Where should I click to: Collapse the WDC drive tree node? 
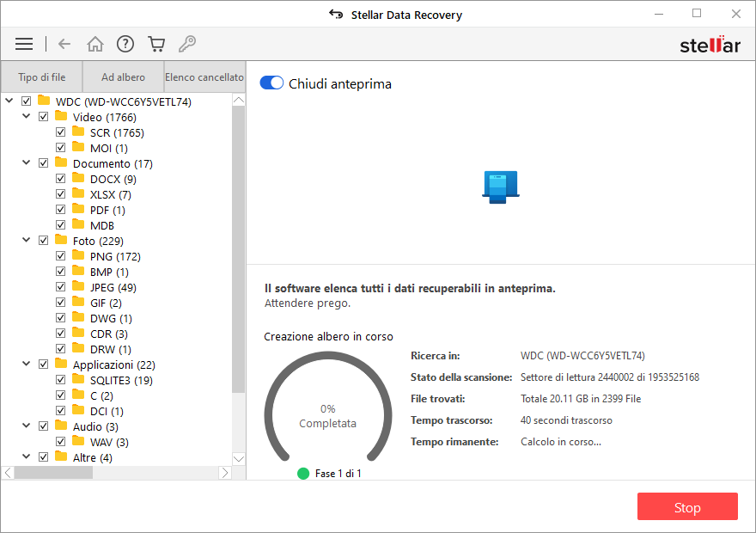pos(9,101)
